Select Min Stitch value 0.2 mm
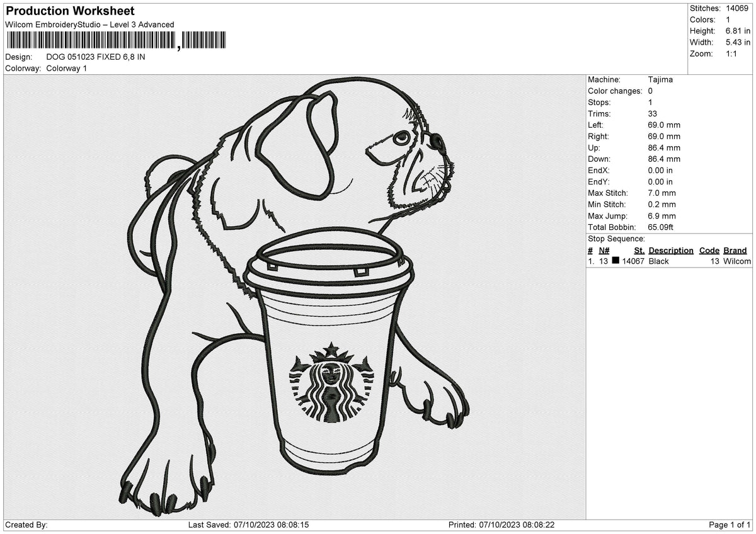Viewport: 756px width, 534px height. pos(661,204)
